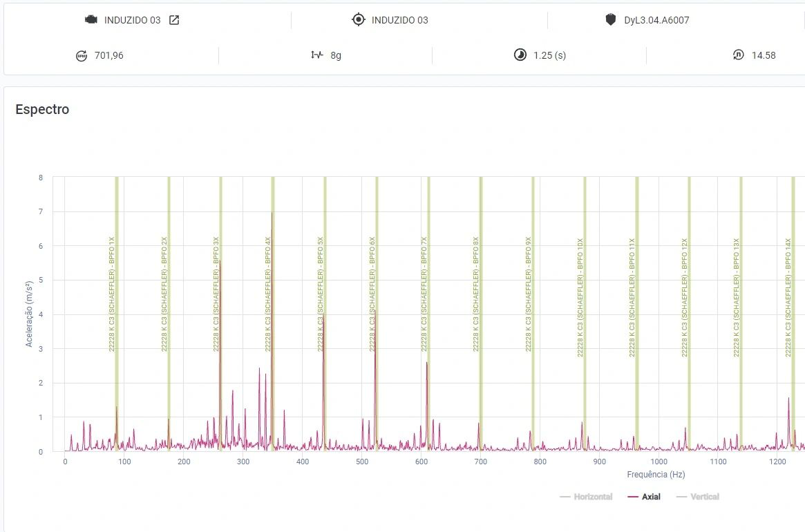The height and width of the screenshot is (532, 805).
Task: Toggle the Vertical series in legend
Action: (698, 497)
